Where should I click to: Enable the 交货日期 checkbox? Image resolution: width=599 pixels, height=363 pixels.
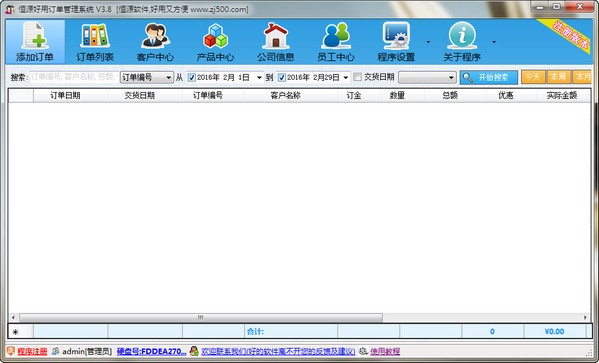357,77
